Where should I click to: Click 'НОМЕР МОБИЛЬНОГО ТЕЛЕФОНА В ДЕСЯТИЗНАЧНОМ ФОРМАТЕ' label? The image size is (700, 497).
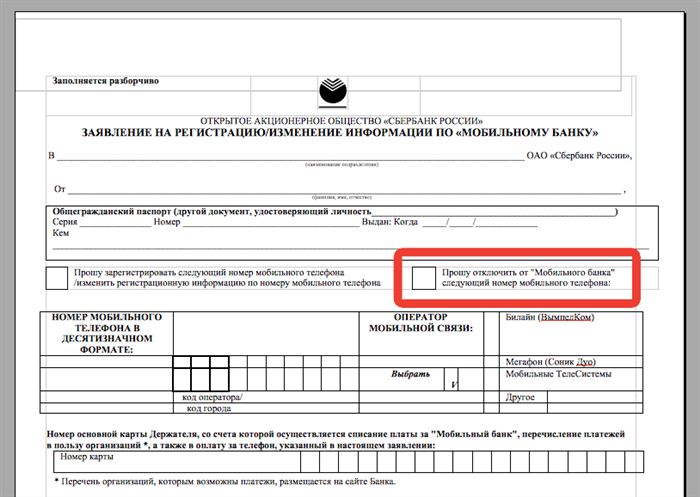click(x=107, y=333)
